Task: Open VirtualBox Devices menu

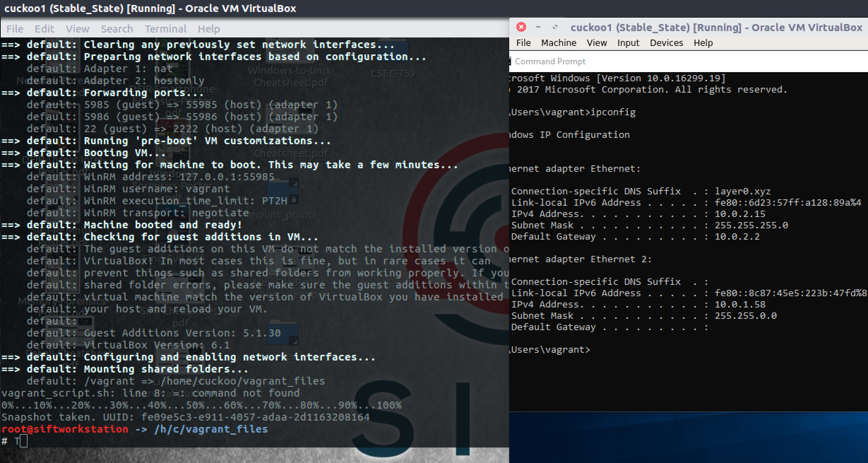Action: pyautogui.click(x=666, y=43)
